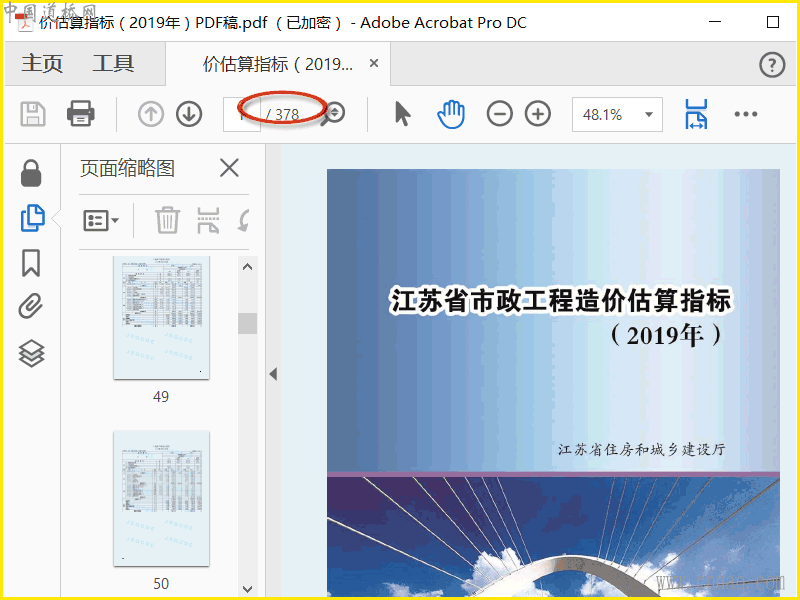Activate the Hand pan tool
The height and width of the screenshot is (600, 800).
451,114
